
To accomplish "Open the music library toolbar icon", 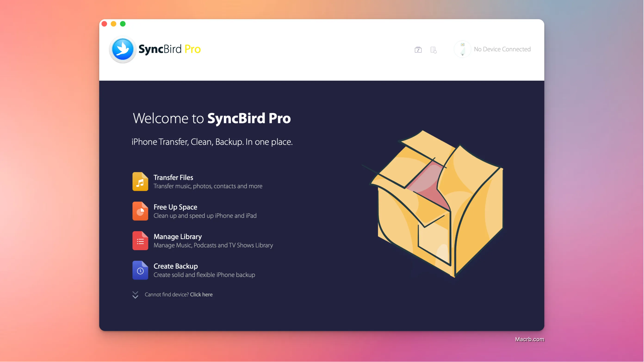I will [x=418, y=50].
